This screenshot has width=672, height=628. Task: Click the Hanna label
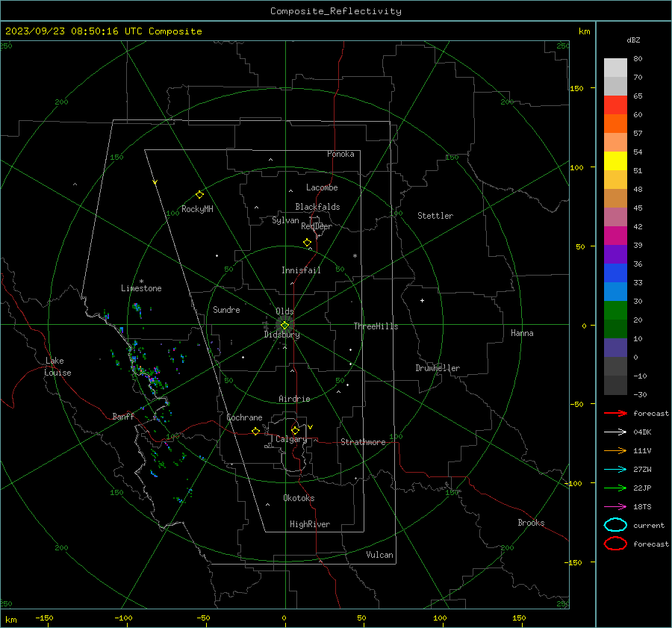coord(522,333)
